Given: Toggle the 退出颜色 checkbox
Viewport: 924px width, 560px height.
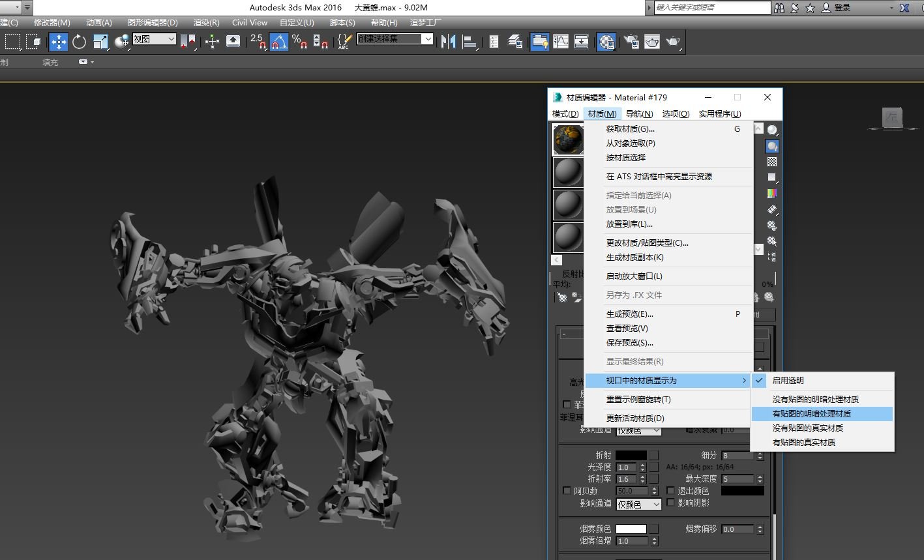Looking at the screenshot, I should click(x=671, y=490).
